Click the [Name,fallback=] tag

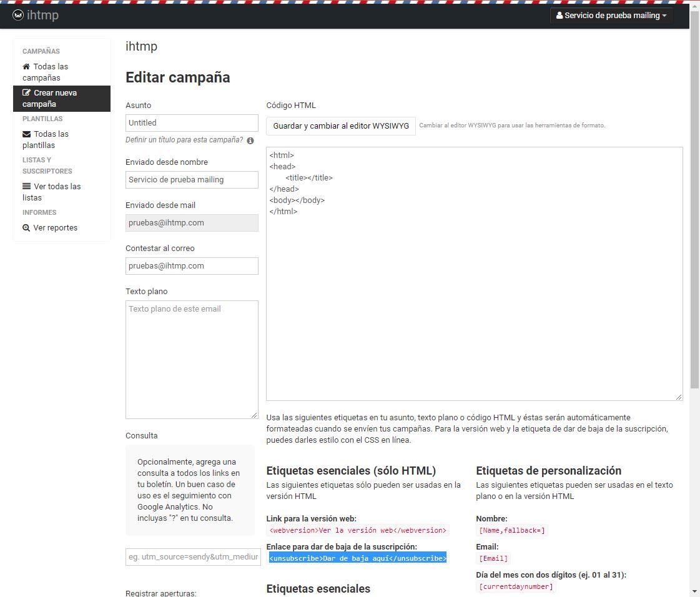pyautogui.click(x=512, y=530)
